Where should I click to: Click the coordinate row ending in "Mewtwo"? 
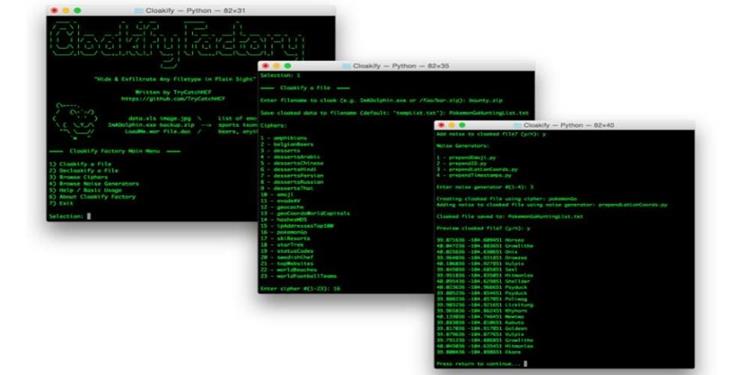click(x=481, y=316)
